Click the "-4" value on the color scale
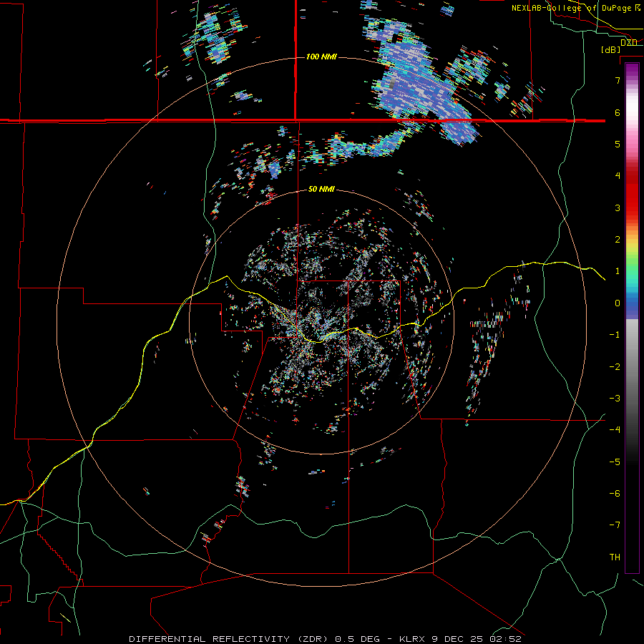Screen dimensions: 644x644 point(615,430)
